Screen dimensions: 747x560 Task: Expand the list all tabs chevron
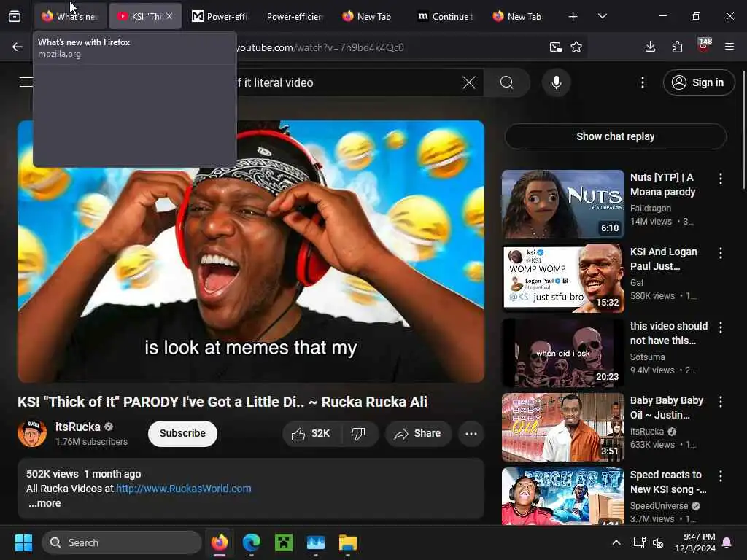[602, 17]
